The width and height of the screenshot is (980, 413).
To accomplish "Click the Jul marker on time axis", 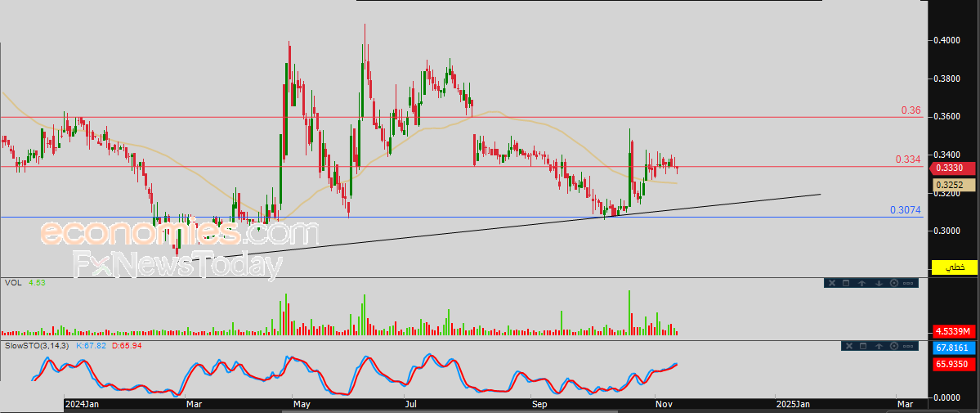I will [409, 404].
